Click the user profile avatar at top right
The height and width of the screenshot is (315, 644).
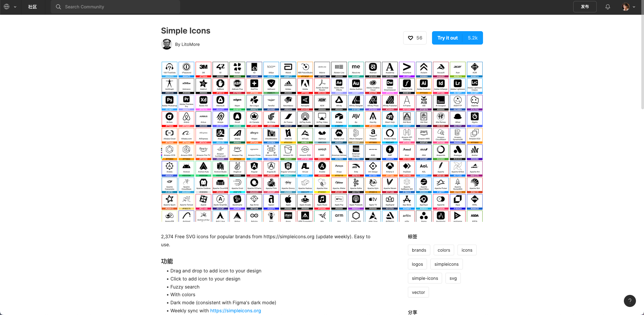[626, 7]
